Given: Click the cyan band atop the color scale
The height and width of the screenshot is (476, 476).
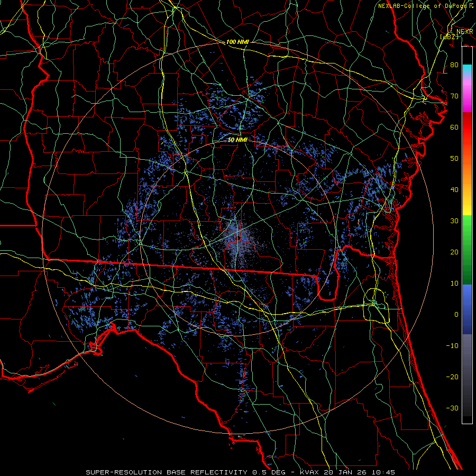Looking at the screenshot, I should (467, 69).
